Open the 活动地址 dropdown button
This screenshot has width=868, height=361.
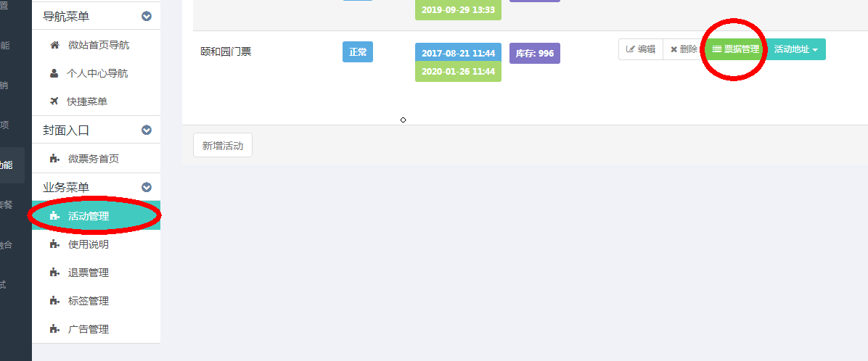point(795,49)
